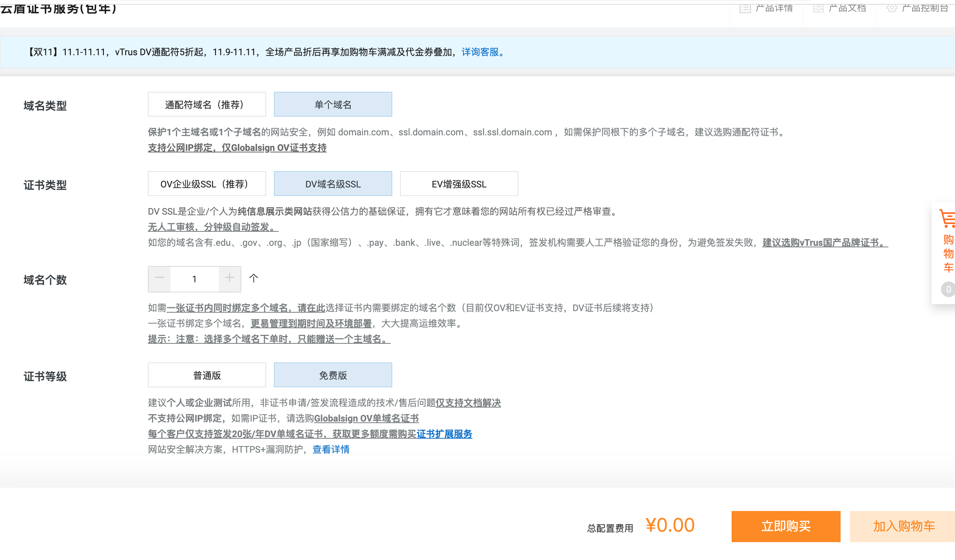Click 加入购物车 button
The width and height of the screenshot is (955, 560).
pyautogui.click(x=903, y=526)
